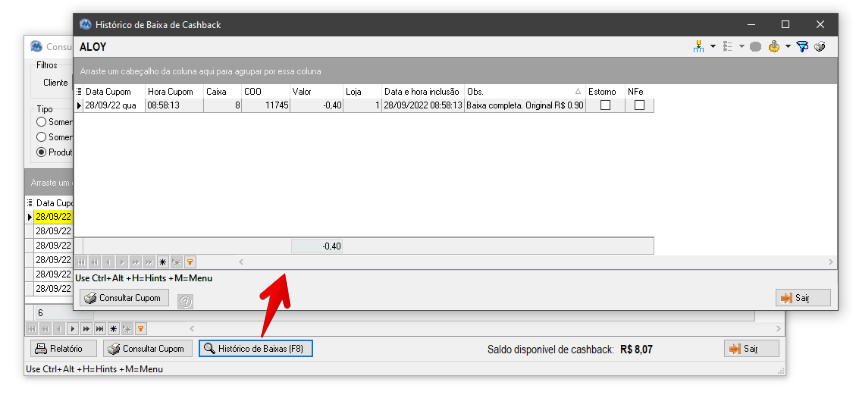
Task: Go to last record in Histórico window navigator
Action: 148,262
